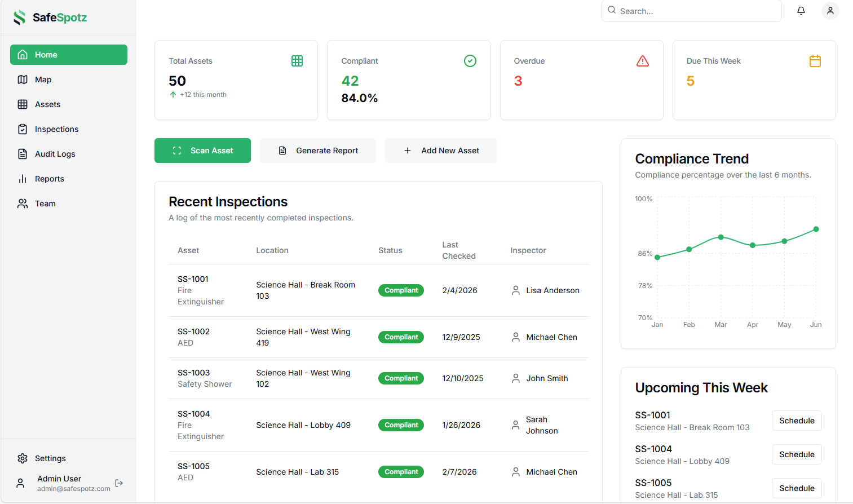Open Audit Logs via its document icon

[x=22, y=153]
